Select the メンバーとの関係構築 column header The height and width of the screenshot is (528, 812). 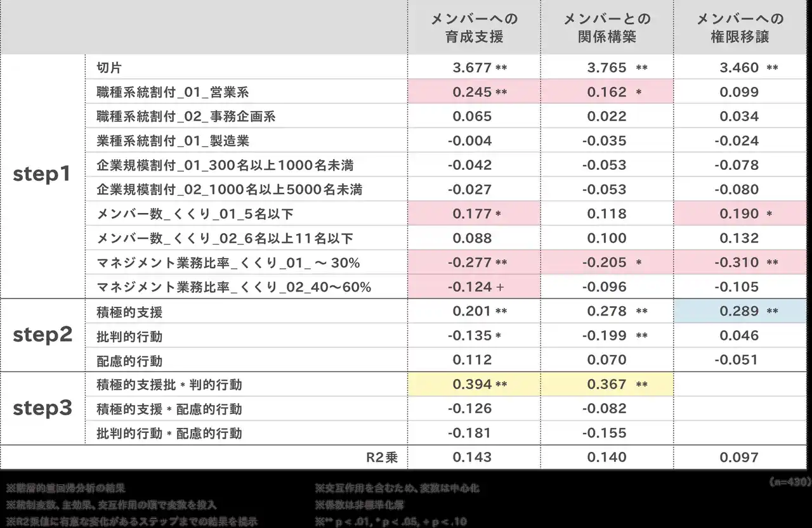coord(607,28)
